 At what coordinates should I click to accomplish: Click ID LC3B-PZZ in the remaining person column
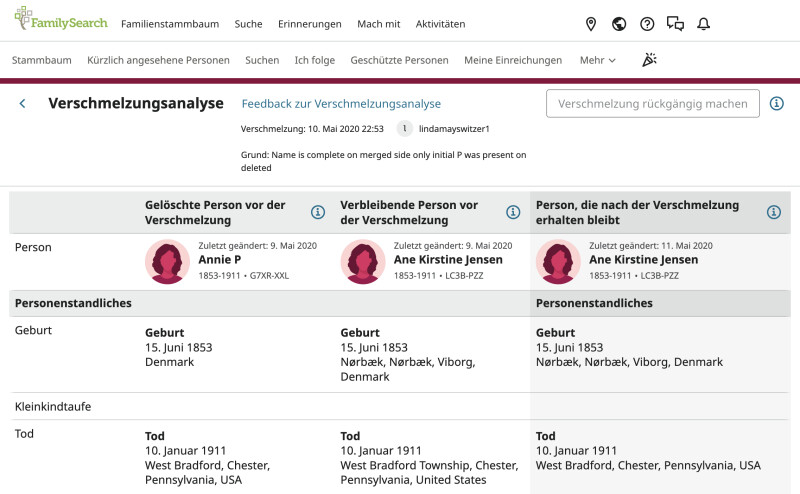coord(464,276)
